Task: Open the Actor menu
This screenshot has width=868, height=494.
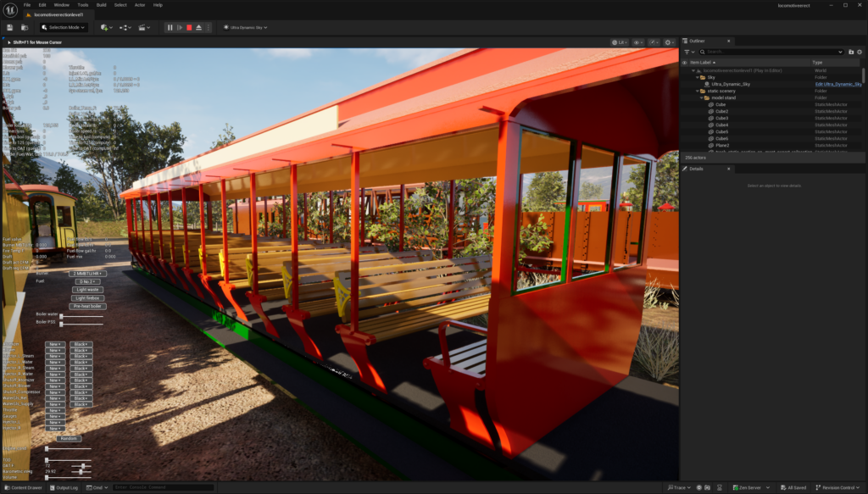Action: tap(138, 5)
